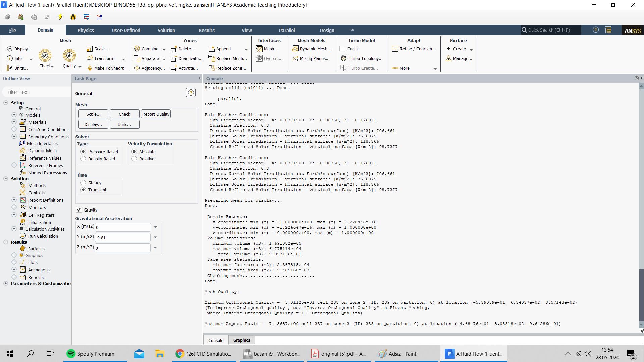Uncheck the Gravity checkbox
The height and width of the screenshot is (362, 644).
pos(79,210)
